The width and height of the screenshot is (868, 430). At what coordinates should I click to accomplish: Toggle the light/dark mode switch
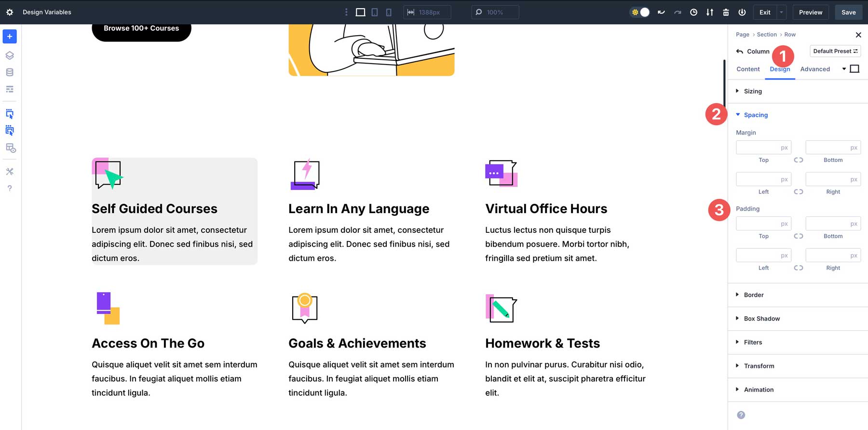pyautogui.click(x=640, y=13)
